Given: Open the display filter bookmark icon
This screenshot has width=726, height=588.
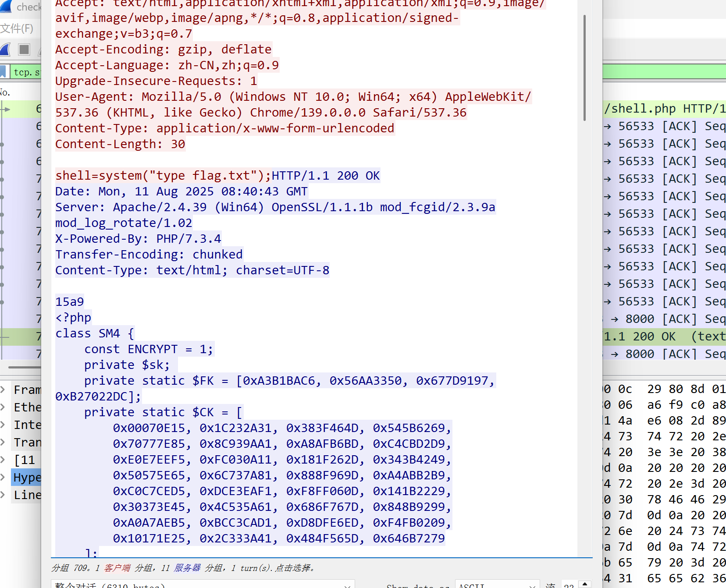Looking at the screenshot, I should click(x=4, y=71).
